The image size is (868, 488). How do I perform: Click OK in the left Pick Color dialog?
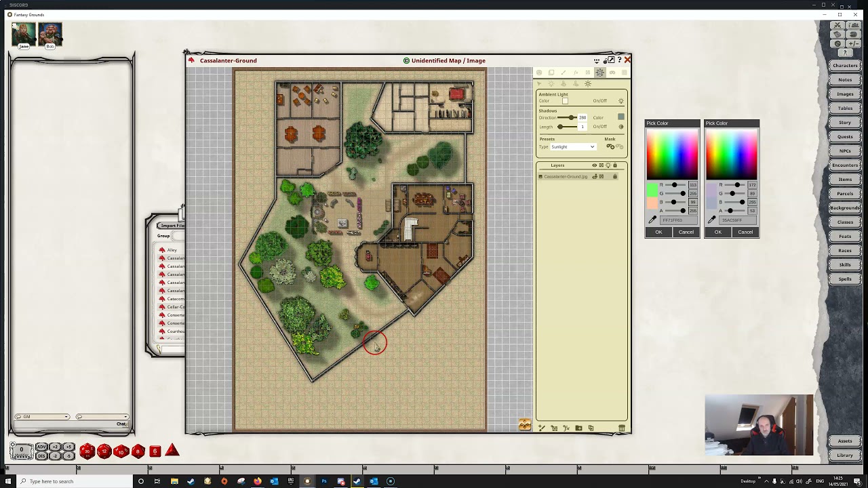tap(658, 232)
